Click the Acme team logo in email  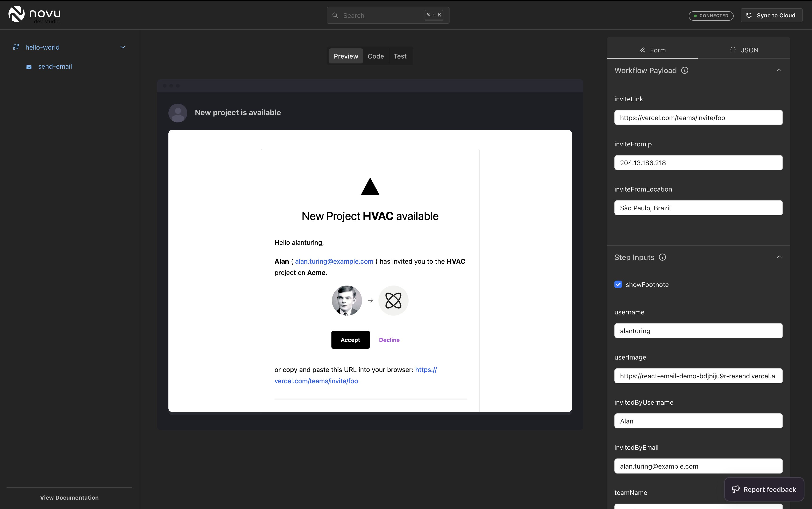393,300
